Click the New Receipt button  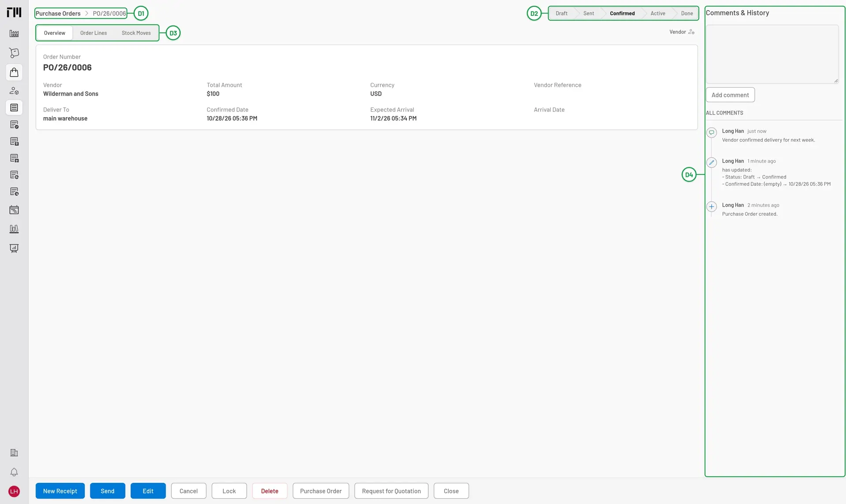click(x=60, y=491)
